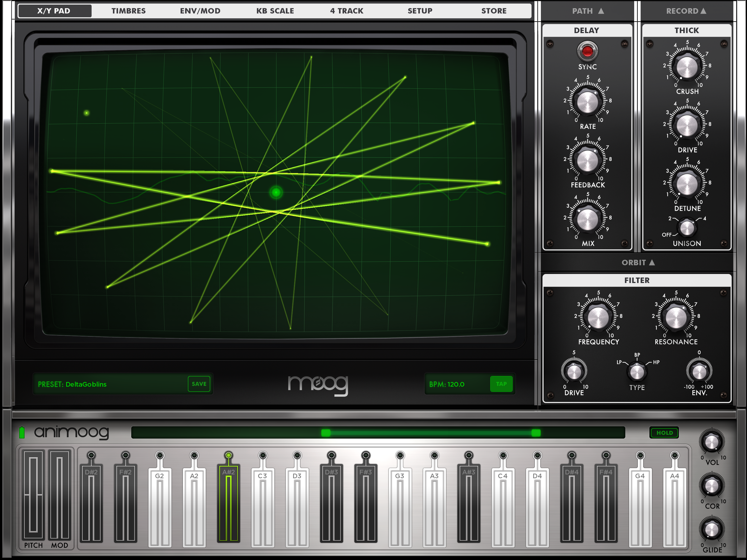Click the Delay FEEDBACK knob
747x560 pixels.
[x=587, y=161]
